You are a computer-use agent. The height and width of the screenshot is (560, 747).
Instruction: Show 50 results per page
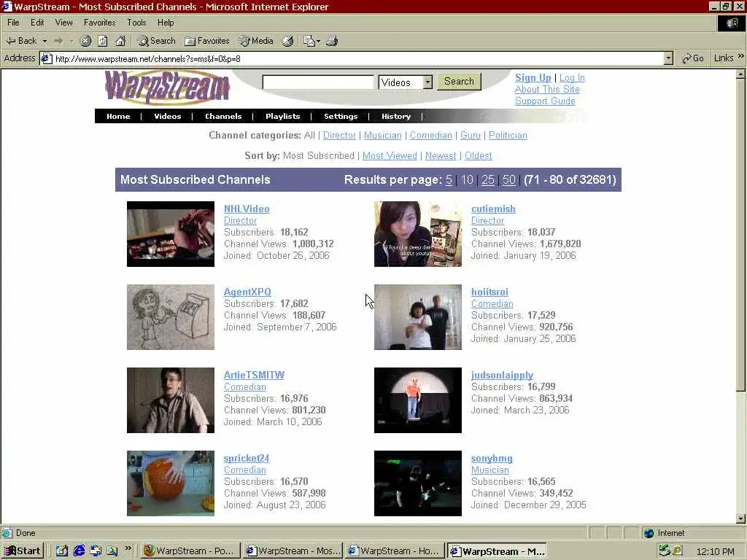508,180
